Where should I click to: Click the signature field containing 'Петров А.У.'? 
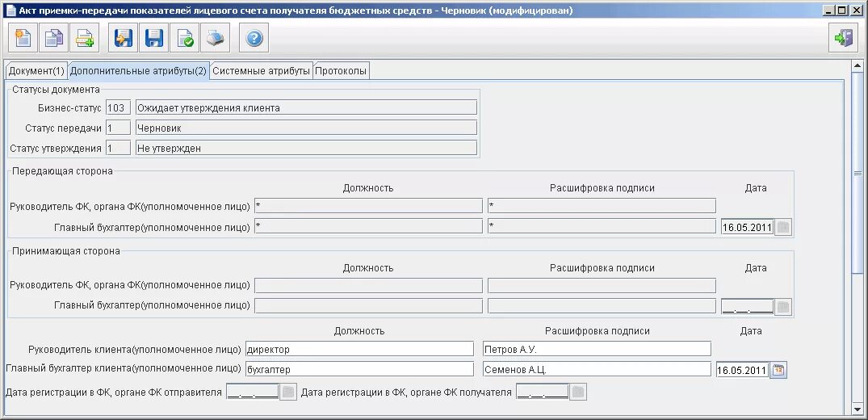point(597,349)
